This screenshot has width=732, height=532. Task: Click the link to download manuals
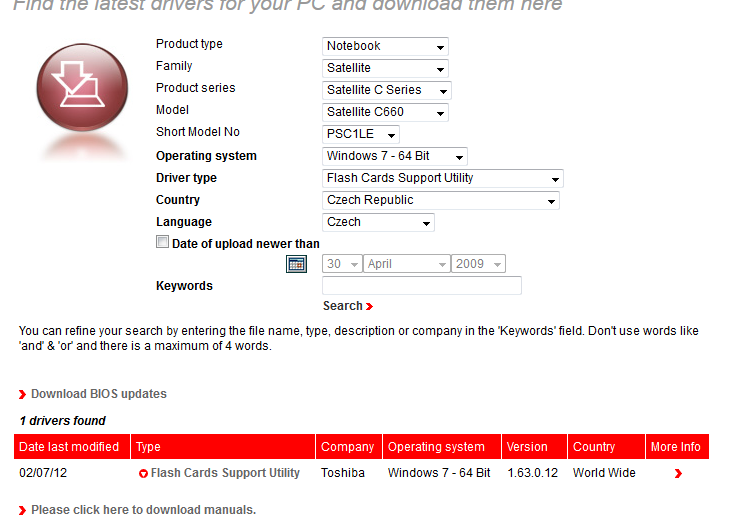pyautogui.click(x=143, y=510)
